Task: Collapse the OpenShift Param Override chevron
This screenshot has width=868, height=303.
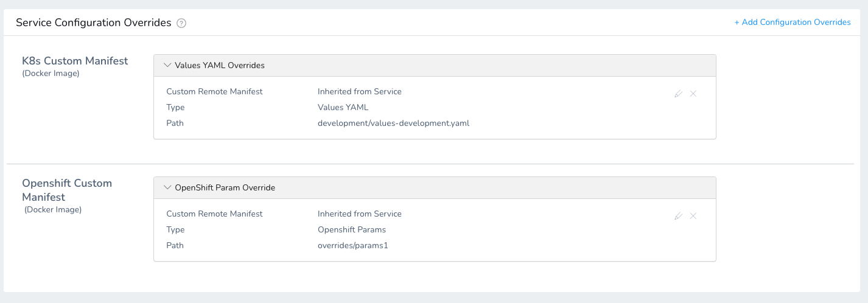Action: [167, 187]
